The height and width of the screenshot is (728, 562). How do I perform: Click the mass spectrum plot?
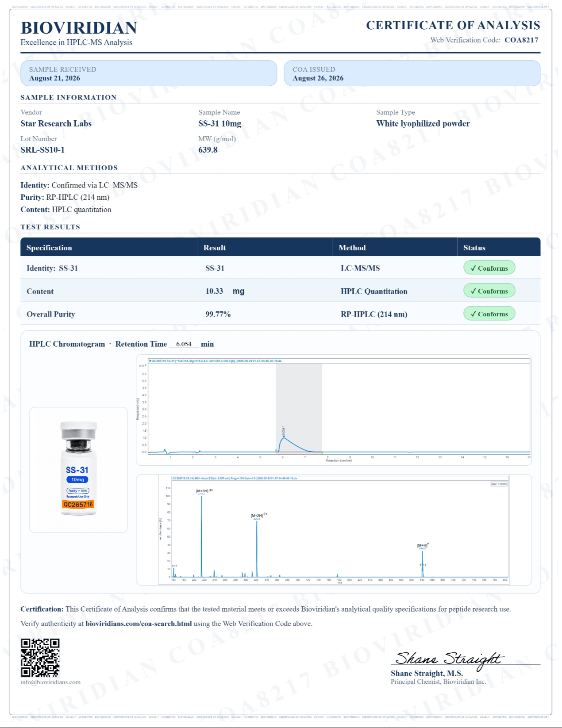(334, 529)
